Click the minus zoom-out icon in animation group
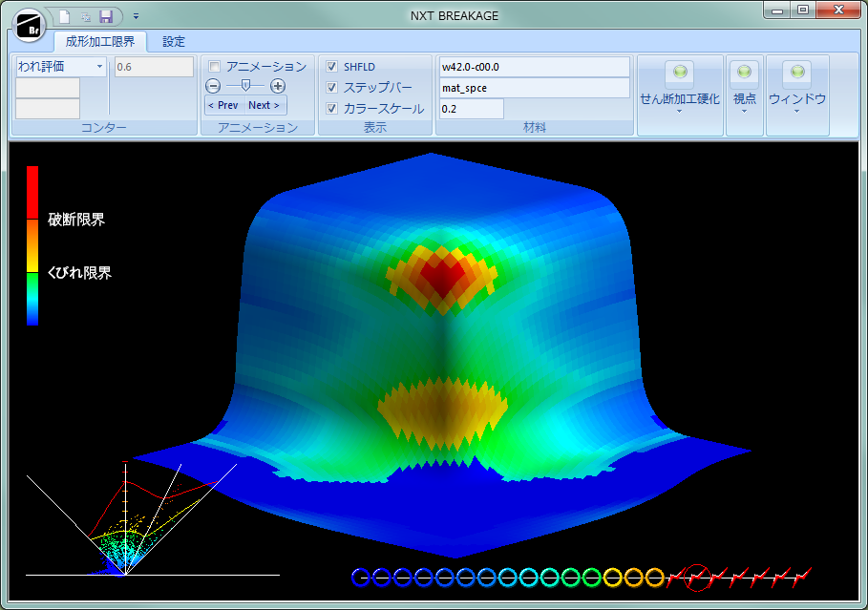Screen dimensions: 868x610 [x=214, y=86]
